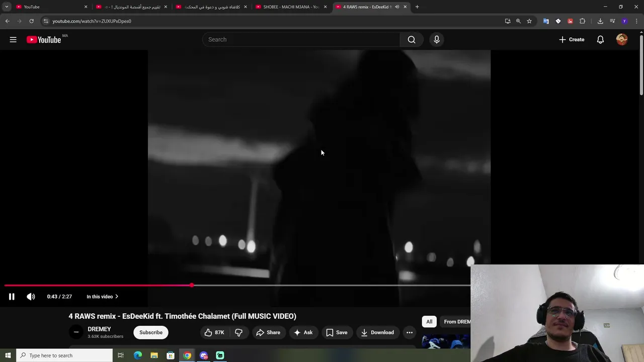Image resolution: width=644 pixels, height=362 pixels.
Task: Click the search magnifier button
Action: (x=412, y=40)
